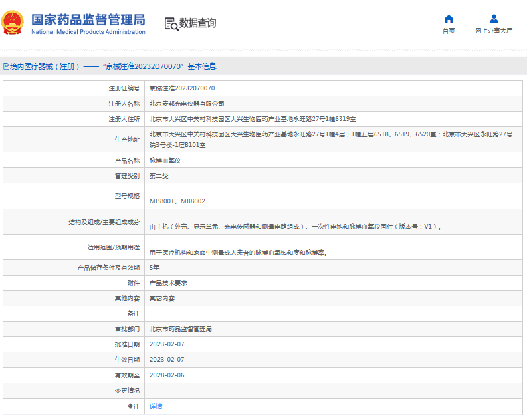Click the 管理类别 label

(x=127, y=176)
